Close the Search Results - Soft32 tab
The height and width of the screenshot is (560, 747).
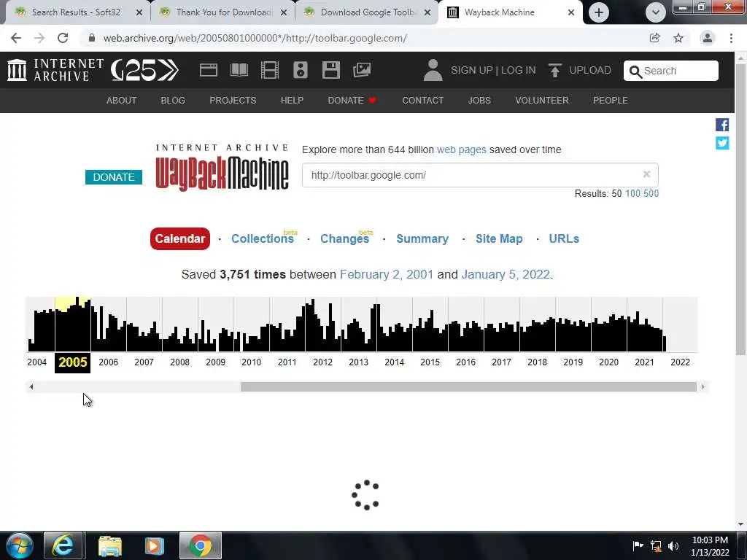pyautogui.click(x=139, y=12)
